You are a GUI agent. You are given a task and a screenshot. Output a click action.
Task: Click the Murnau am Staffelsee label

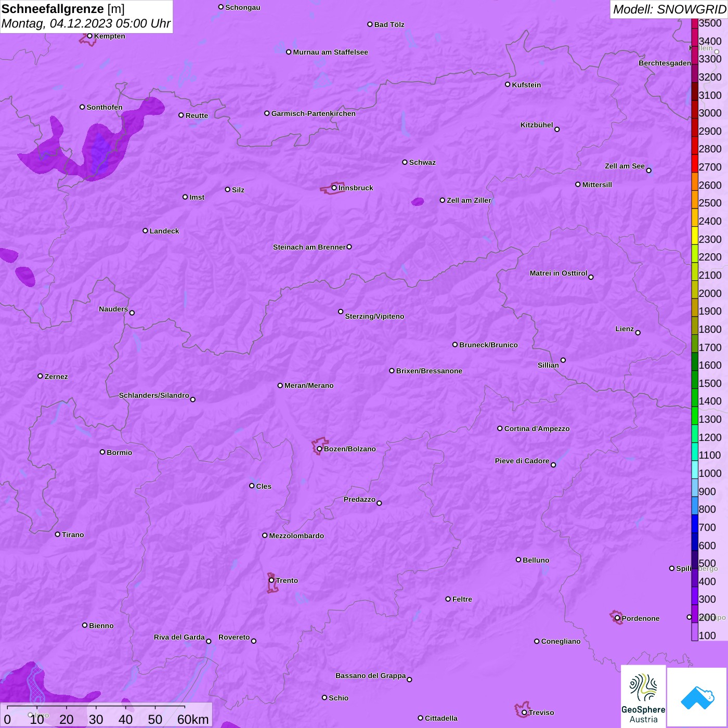pyautogui.click(x=330, y=52)
